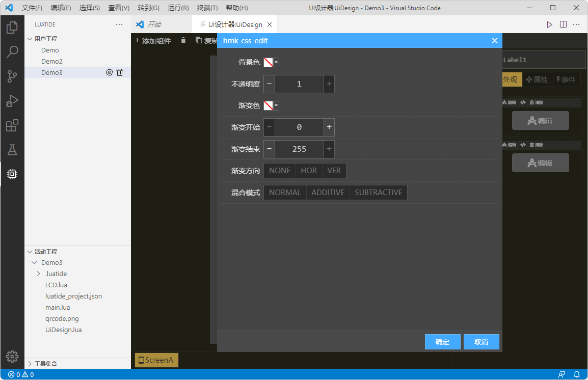This screenshot has height=380, width=588.
Task: Select NORMAL blend mode
Action: point(285,192)
